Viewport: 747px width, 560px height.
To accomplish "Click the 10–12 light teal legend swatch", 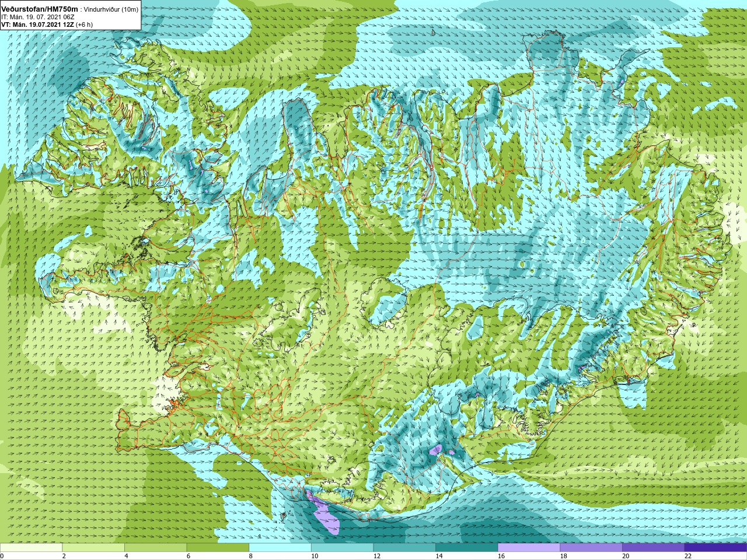I will 342,547.
